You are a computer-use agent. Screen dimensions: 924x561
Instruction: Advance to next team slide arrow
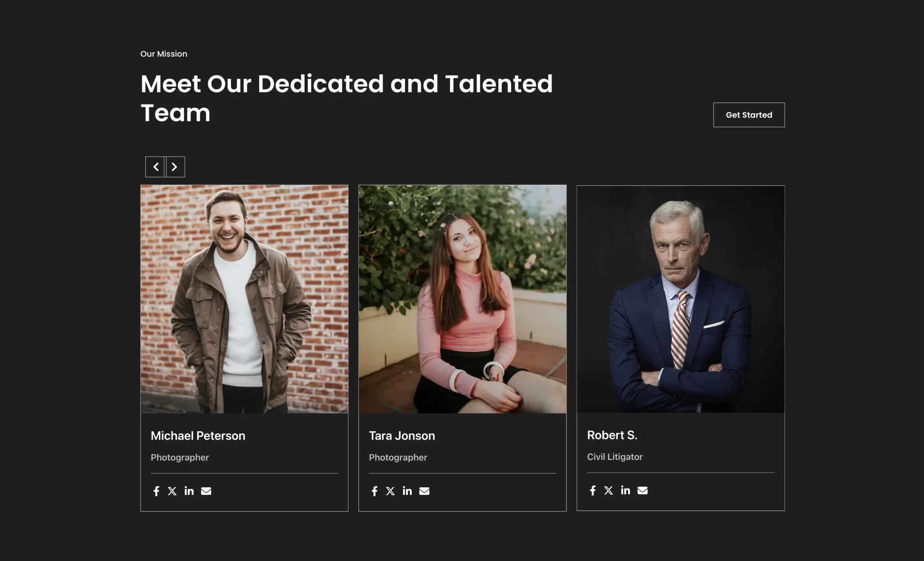pos(175,167)
